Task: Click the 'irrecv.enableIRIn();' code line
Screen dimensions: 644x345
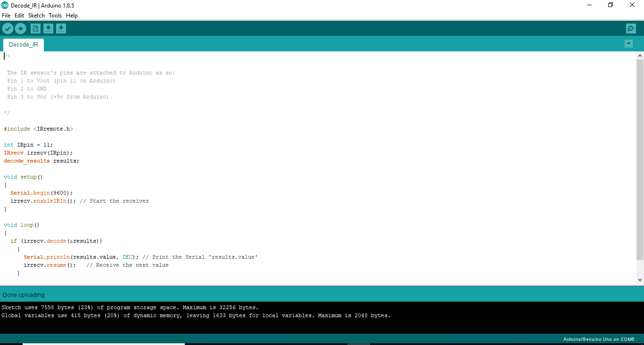Action: tap(43, 201)
